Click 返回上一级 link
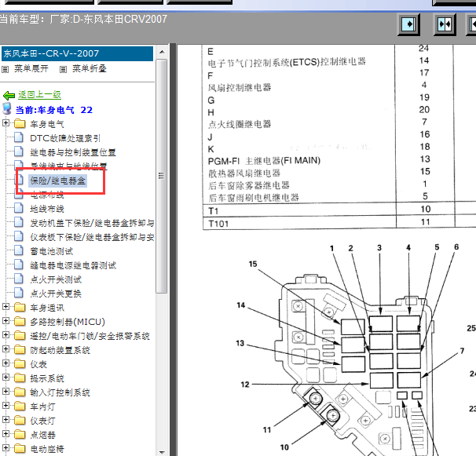The height and width of the screenshot is (456, 476). 39,95
